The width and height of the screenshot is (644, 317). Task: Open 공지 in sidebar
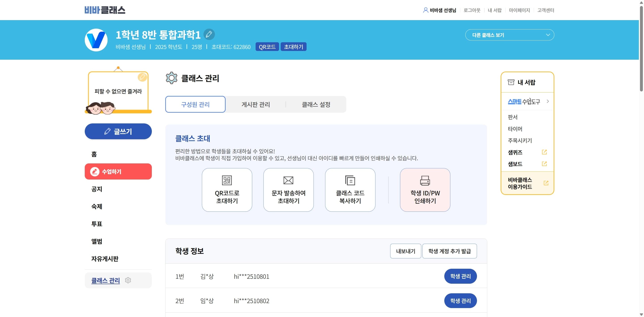point(97,189)
